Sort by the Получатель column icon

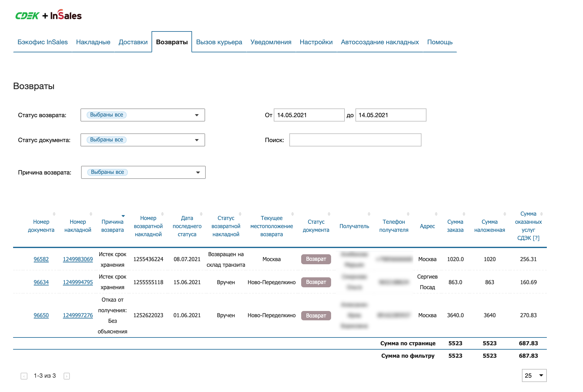[x=369, y=214]
